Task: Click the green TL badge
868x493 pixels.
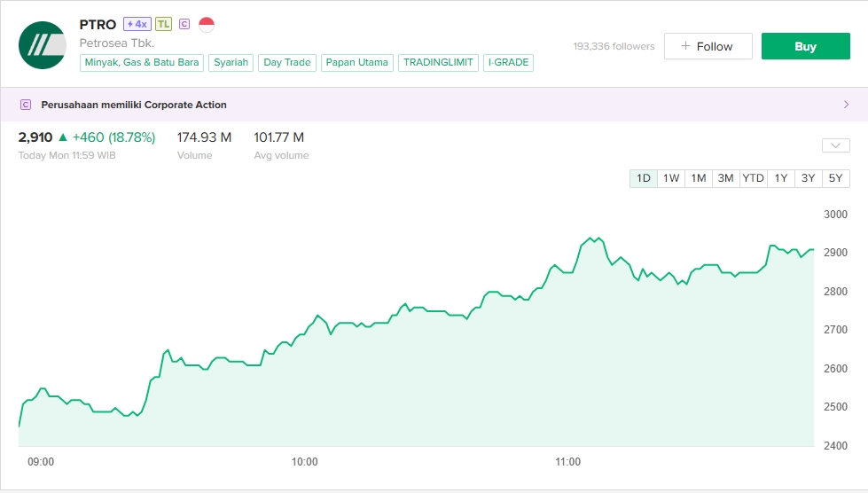Action: [x=163, y=24]
